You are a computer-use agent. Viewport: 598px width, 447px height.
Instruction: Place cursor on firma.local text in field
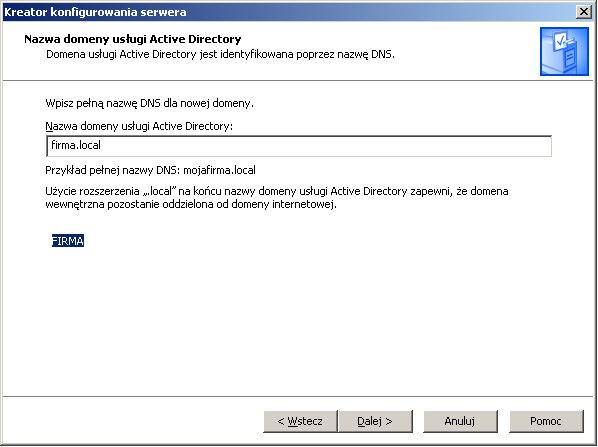pyautogui.click(x=76, y=145)
